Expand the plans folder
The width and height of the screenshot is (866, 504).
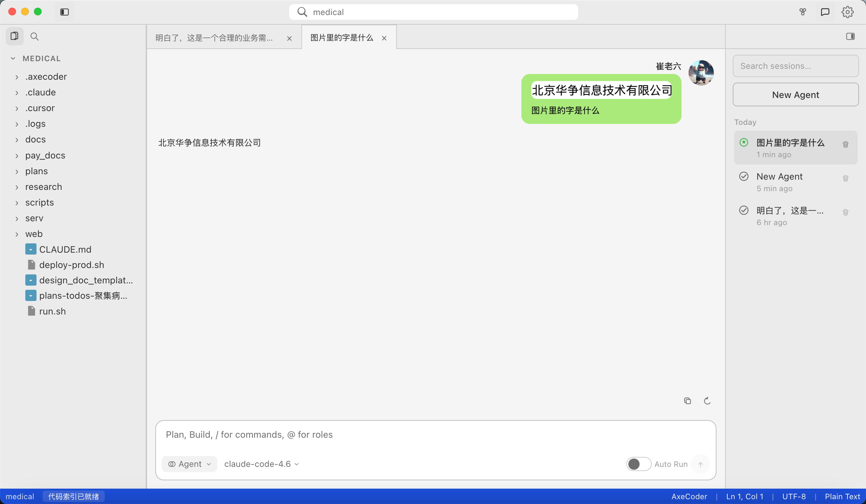click(x=17, y=171)
